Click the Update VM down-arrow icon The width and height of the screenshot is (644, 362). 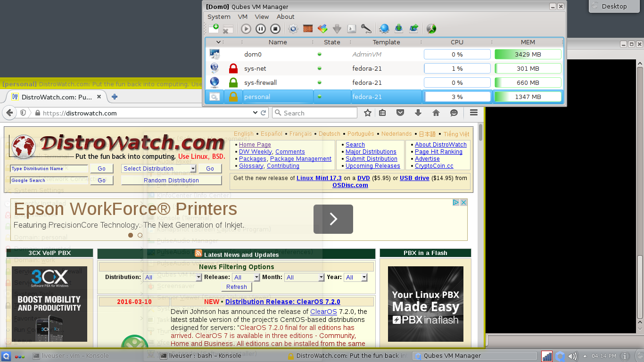pyautogui.click(x=337, y=29)
